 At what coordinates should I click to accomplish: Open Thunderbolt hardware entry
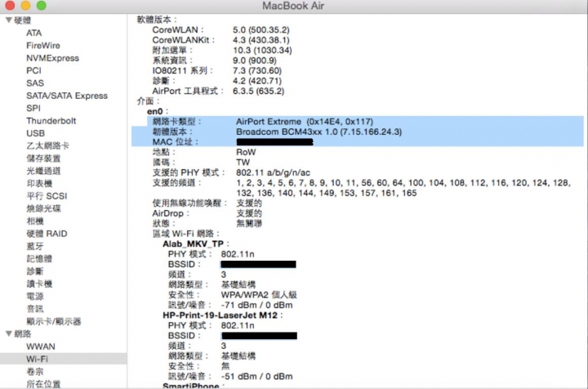point(51,121)
